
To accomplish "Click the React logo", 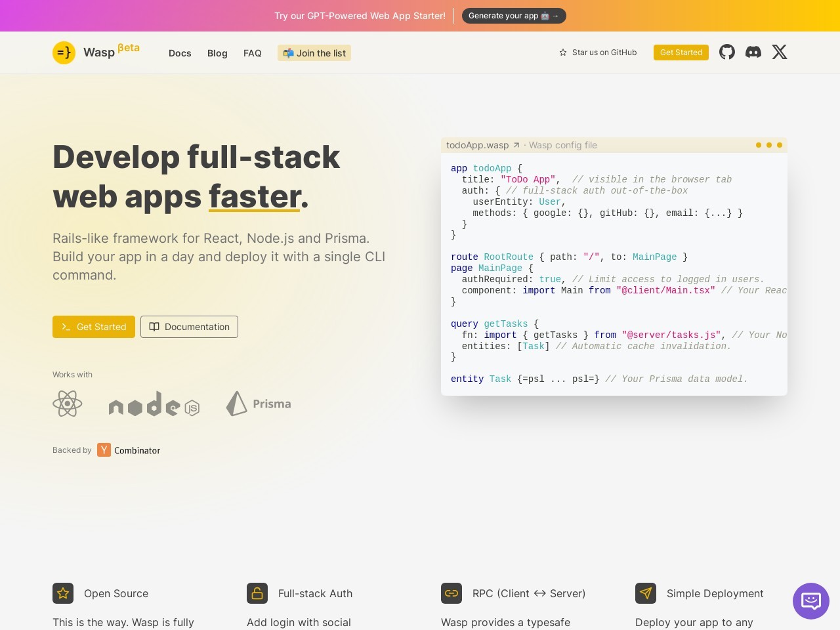I will pos(68,404).
